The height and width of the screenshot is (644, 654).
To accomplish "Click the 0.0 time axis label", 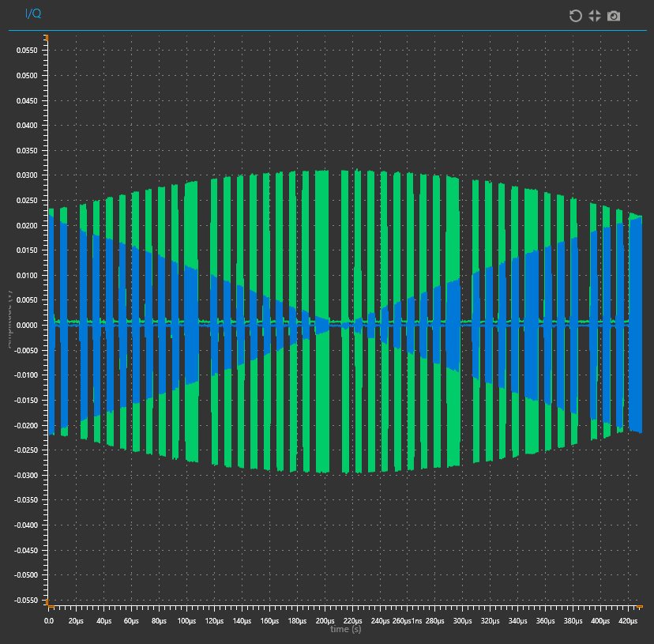I will pos(49,621).
